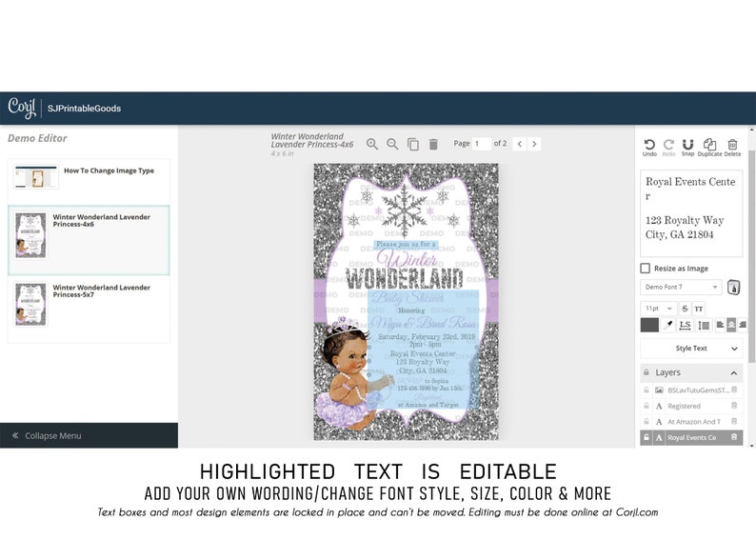Open the 11pt font size dropdown
The height and width of the screenshot is (540, 756).
click(x=658, y=309)
